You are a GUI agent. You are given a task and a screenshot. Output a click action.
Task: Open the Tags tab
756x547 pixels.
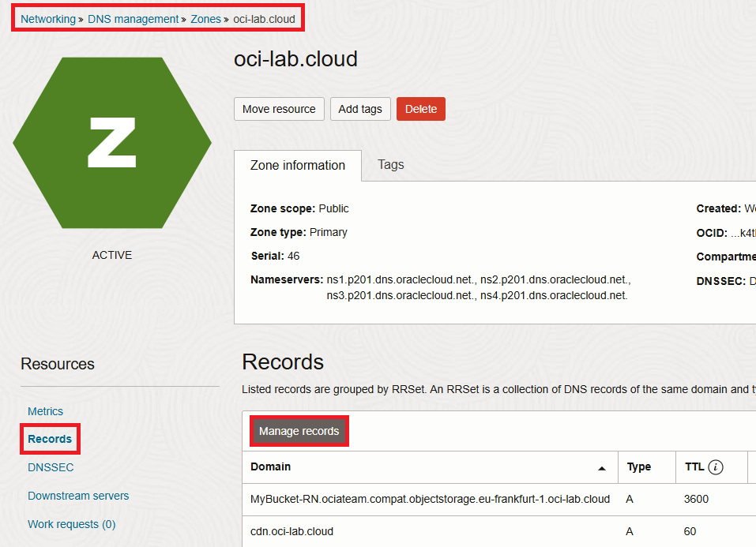391,165
